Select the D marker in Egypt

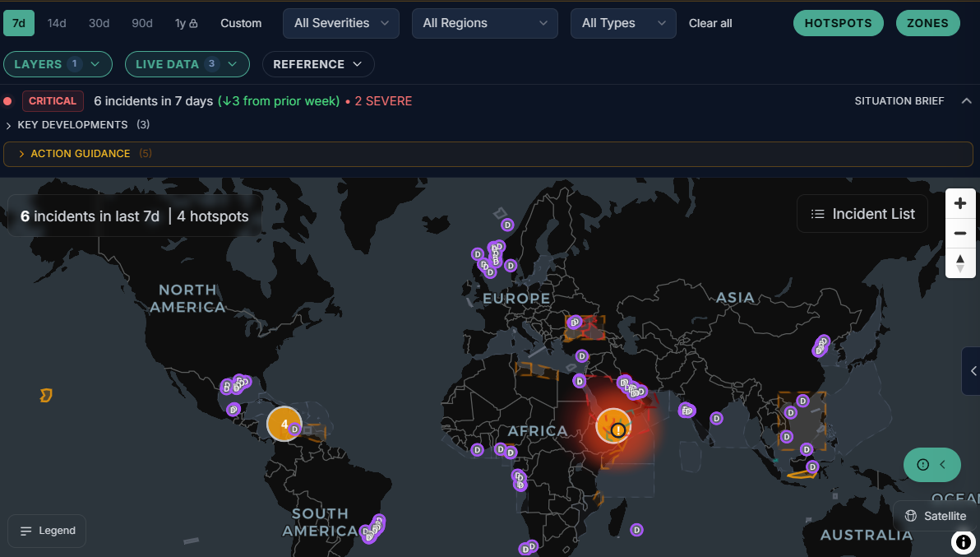580,381
